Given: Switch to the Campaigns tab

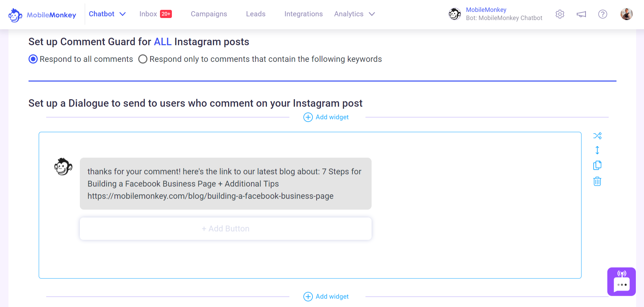Looking at the screenshot, I should [x=209, y=14].
